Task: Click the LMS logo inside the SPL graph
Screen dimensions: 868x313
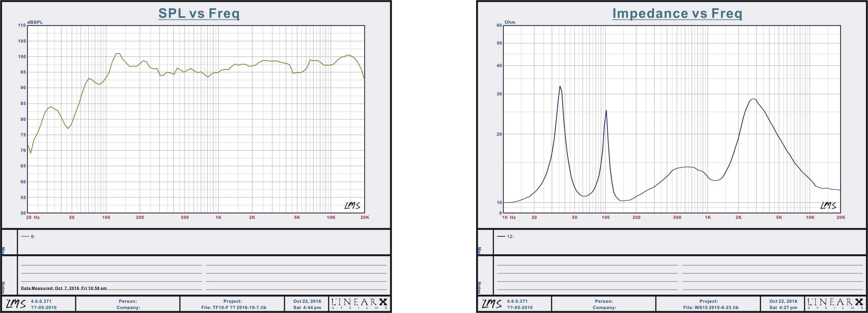Action: pos(352,205)
